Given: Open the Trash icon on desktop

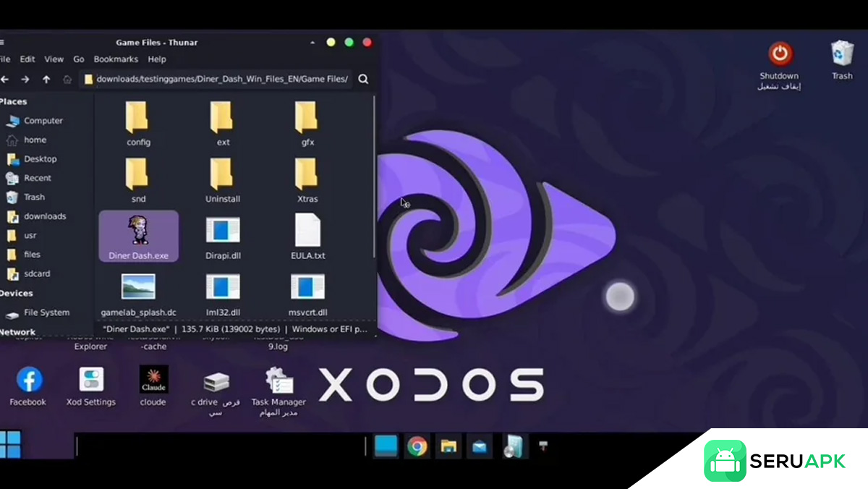Looking at the screenshot, I should (x=842, y=55).
